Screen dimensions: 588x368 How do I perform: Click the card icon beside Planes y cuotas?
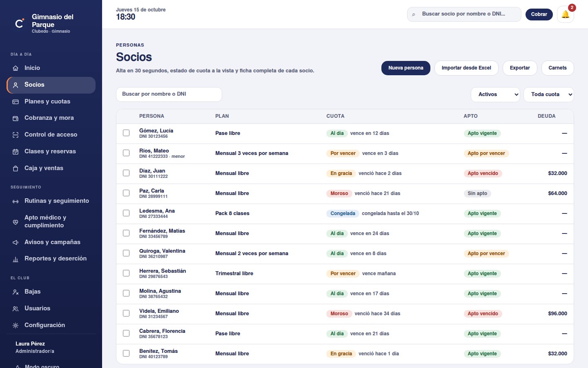pos(16,102)
